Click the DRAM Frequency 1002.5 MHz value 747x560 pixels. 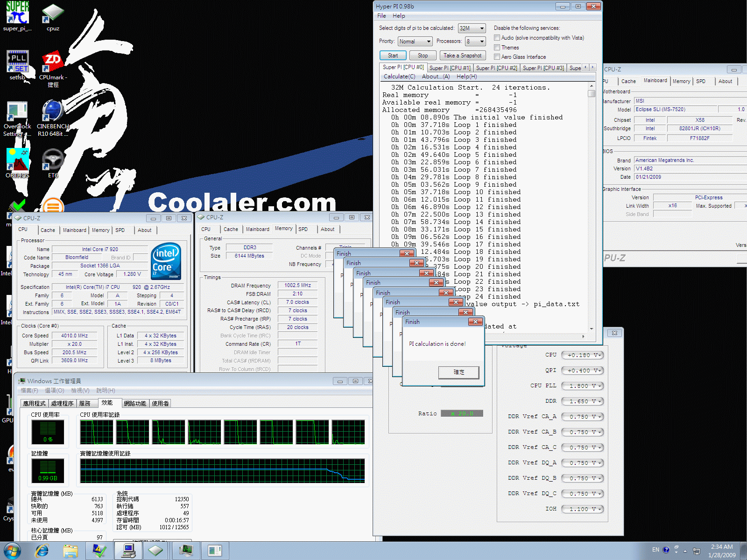298,285
